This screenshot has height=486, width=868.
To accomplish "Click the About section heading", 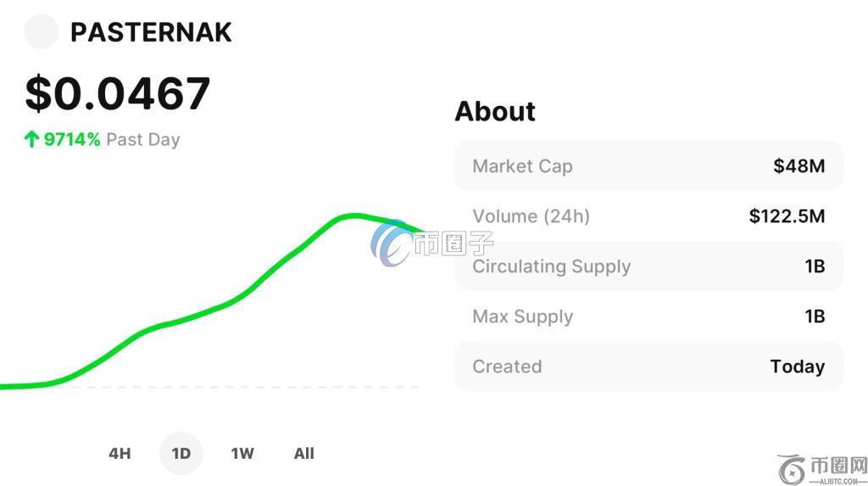I will (495, 111).
